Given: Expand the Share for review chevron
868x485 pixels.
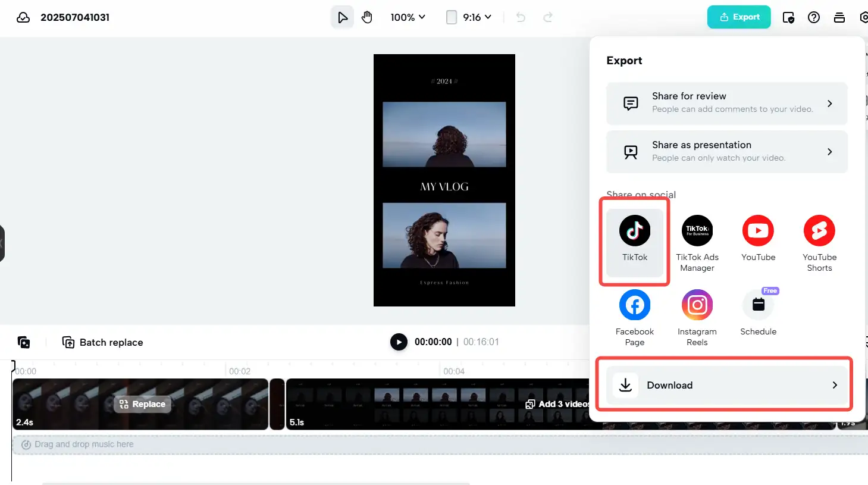Looking at the screenshot, I should (x=830, y=104).
